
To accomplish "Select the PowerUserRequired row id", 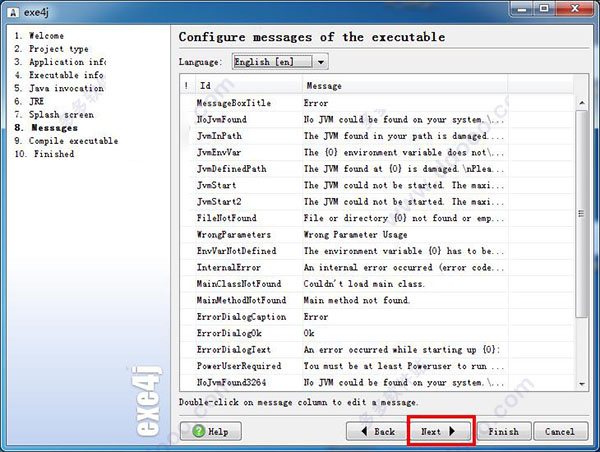I will [x=239, y=366].
